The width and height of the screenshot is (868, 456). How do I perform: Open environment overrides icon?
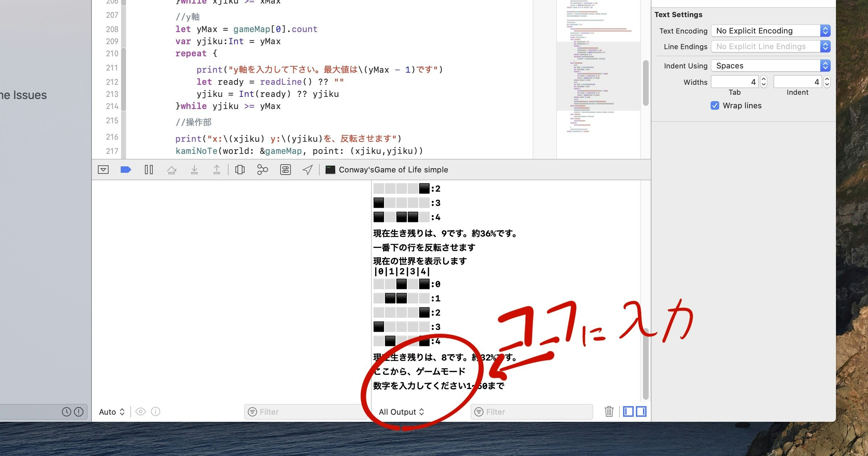tap(285, 170)
